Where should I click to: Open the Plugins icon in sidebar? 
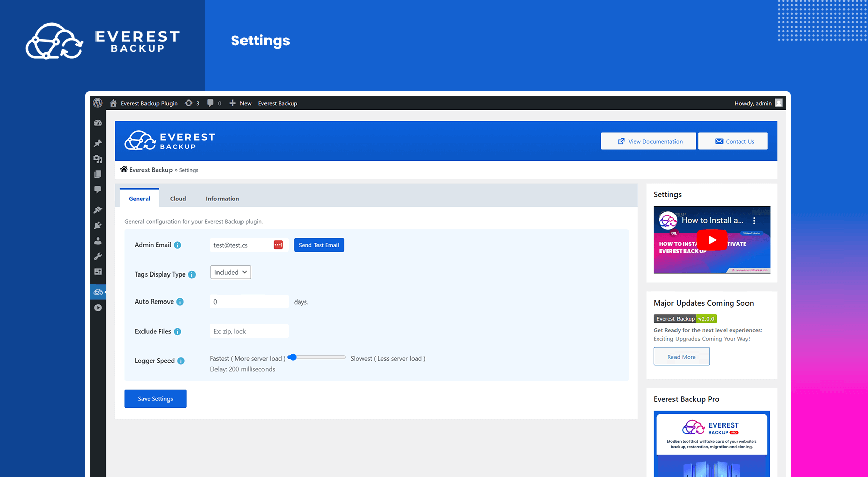click(x=98, y=225)
